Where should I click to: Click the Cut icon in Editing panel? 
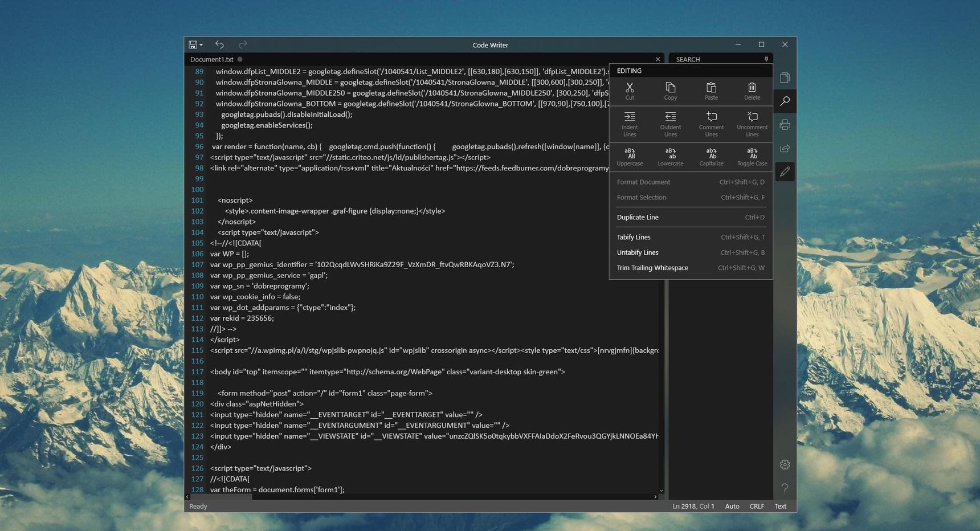[630, 91]
